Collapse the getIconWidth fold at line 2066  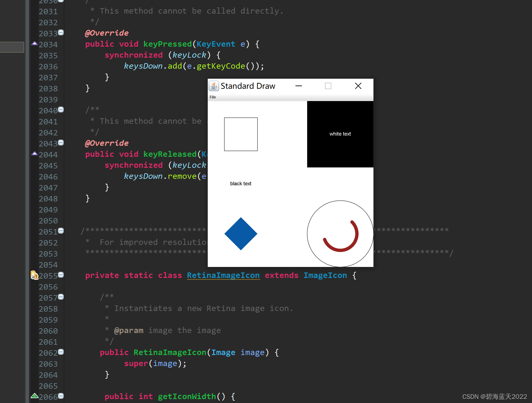tap(61, 397)
